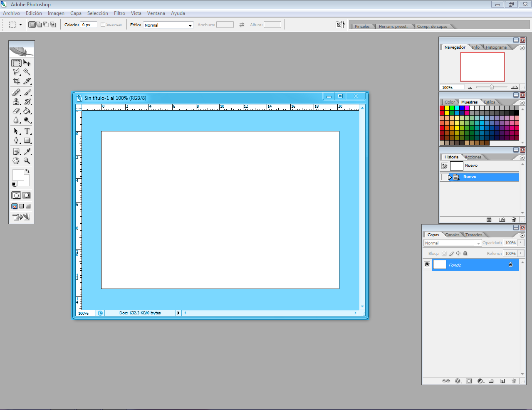Hide the Fondo layer with the eye icon
The image size is (532, 410).
[x=427, y=264]
